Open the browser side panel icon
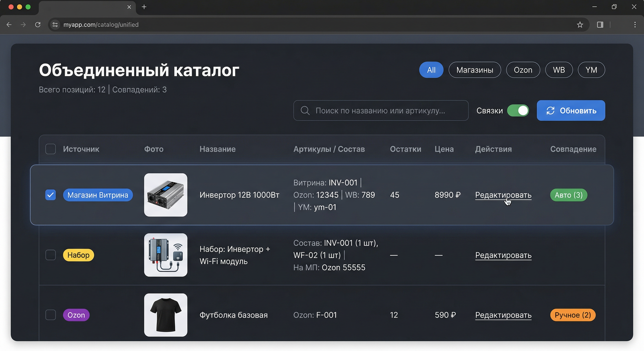Screen dimensions: 644x351 coord(600,24)
